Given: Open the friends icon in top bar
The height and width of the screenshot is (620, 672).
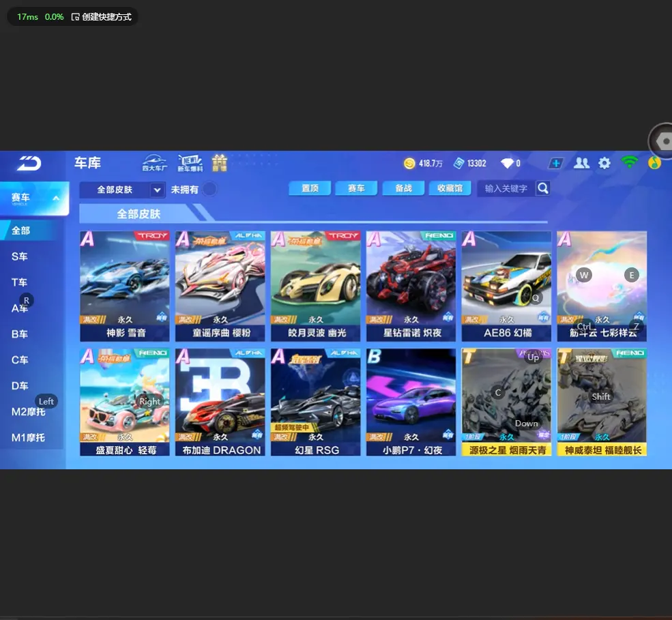Looking at the screenshot, I should 581,163.
